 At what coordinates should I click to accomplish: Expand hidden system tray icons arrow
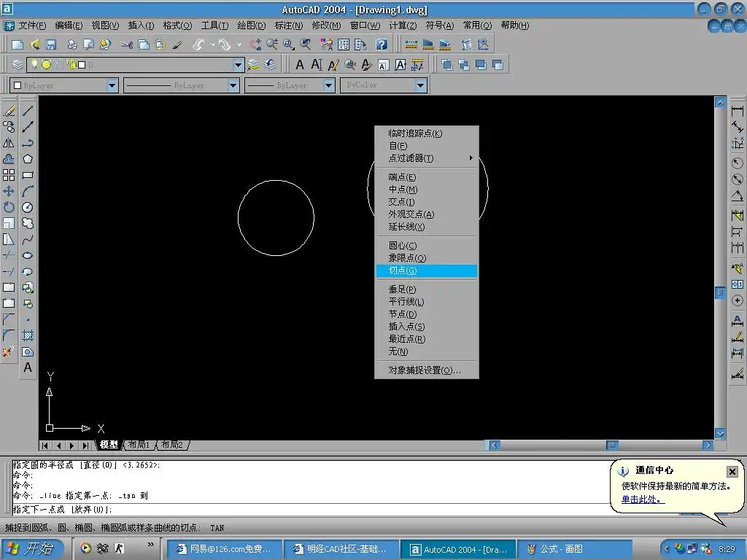667,548
